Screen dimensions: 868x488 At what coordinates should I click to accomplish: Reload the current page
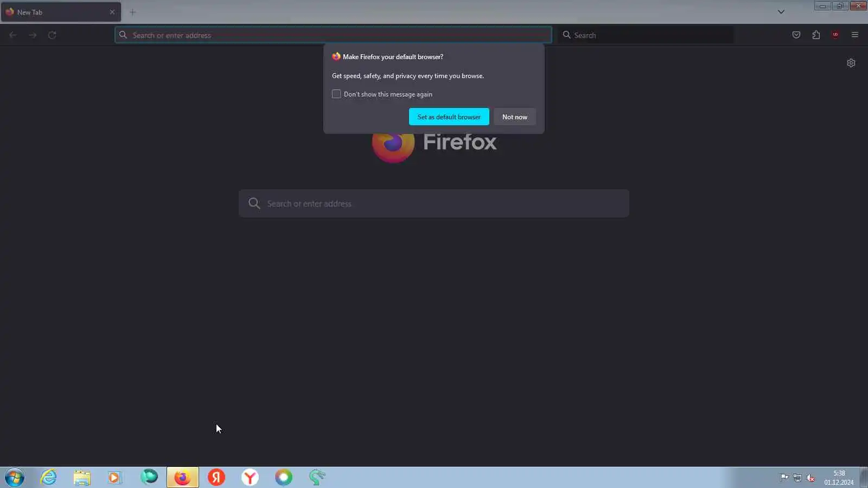(52, 35)
